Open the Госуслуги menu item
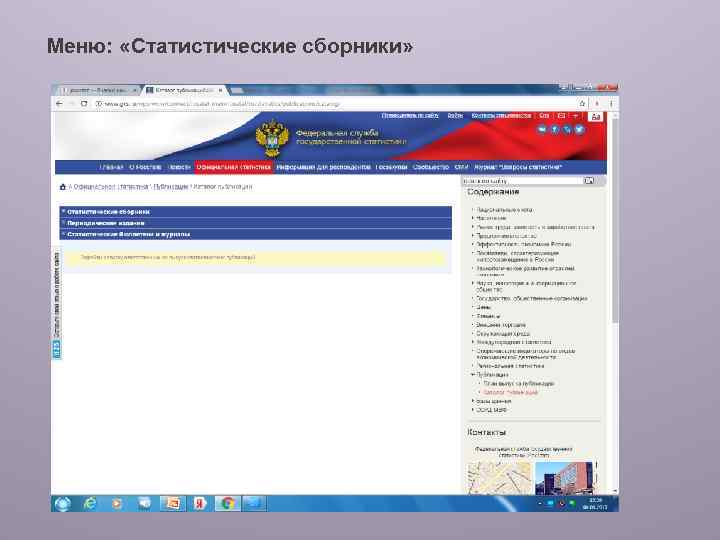The image size is (720, 540). pos(391,167)
